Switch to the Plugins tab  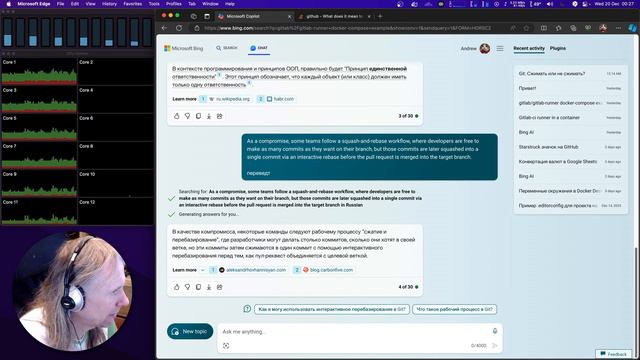click(x=558, y=48)
